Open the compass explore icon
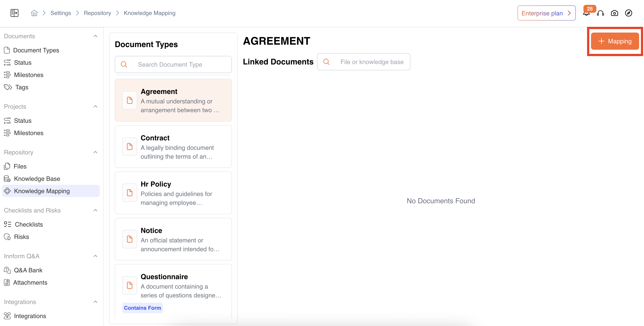 628,13
